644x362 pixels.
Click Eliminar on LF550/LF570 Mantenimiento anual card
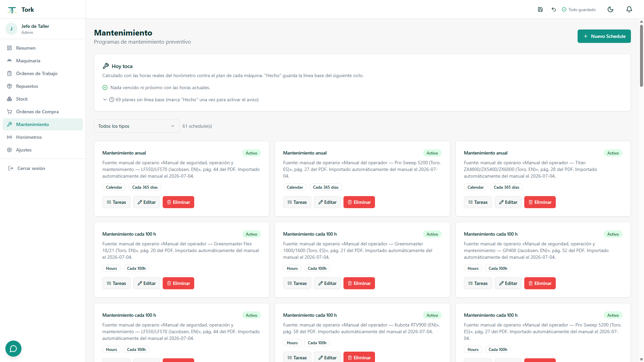(x=178, y=202)
